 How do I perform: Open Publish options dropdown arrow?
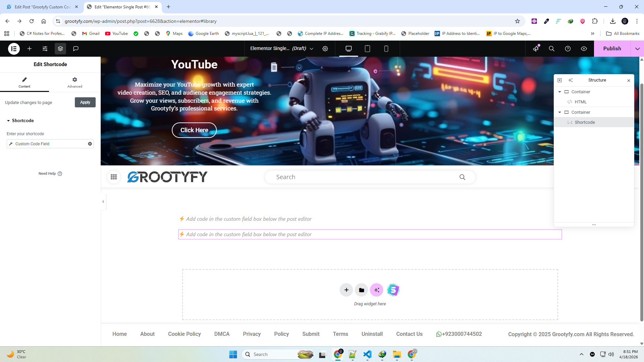(637, 49)
